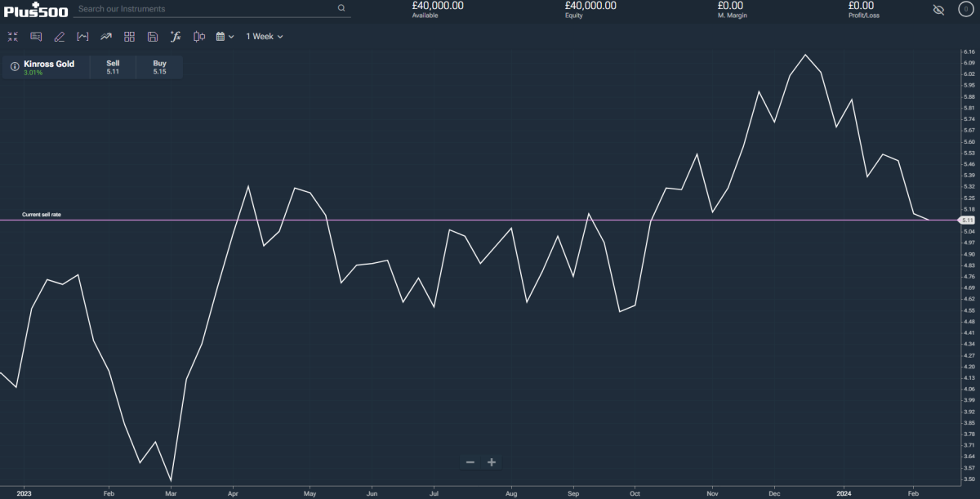Click the Kinross Gold info icon
The width and height of the screenshot is (980, 499).
click(x=14, y=67)
